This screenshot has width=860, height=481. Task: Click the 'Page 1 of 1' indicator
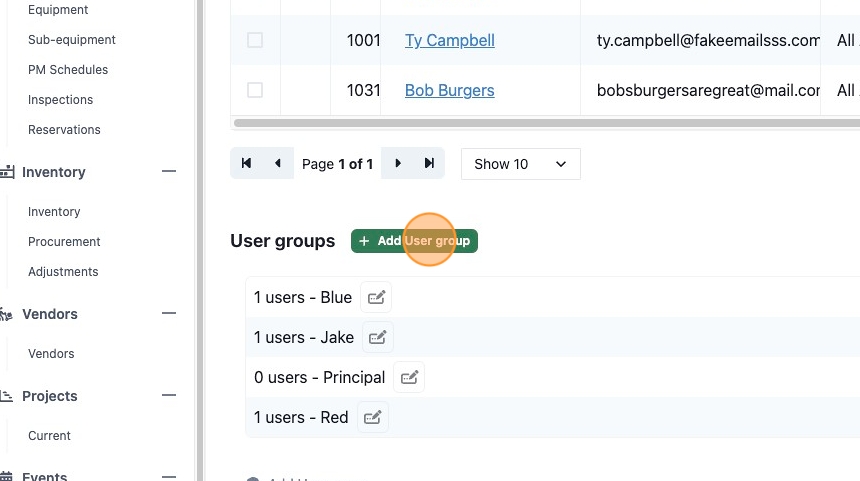pyautogui.click(x=337, y=164)
